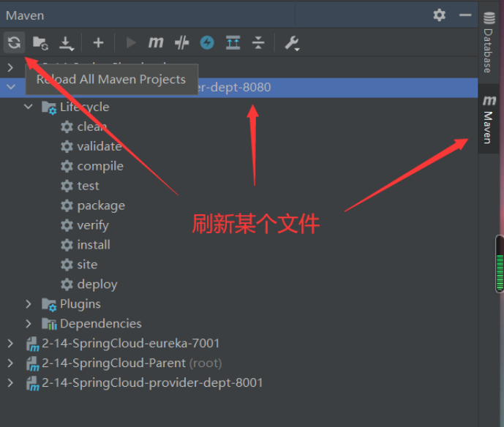Click the Lifecycle folder icon
Viewport: 504px width, 427px height.
coord(49,107)
